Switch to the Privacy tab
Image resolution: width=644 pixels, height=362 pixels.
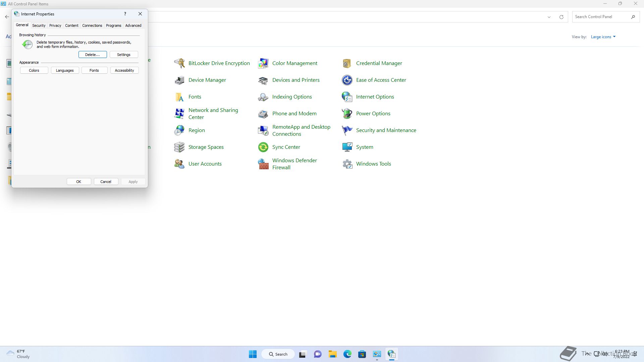click(x=55, y=25)
